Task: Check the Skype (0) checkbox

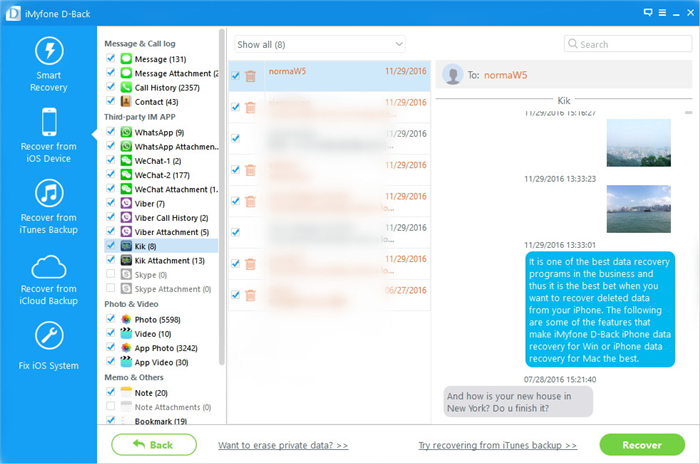Action: [x=111, y=274]
